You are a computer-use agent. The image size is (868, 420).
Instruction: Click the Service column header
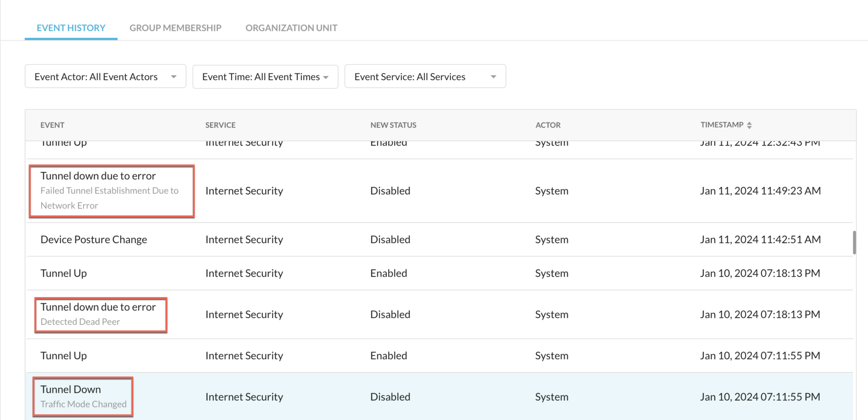click(x=220, y=125)
